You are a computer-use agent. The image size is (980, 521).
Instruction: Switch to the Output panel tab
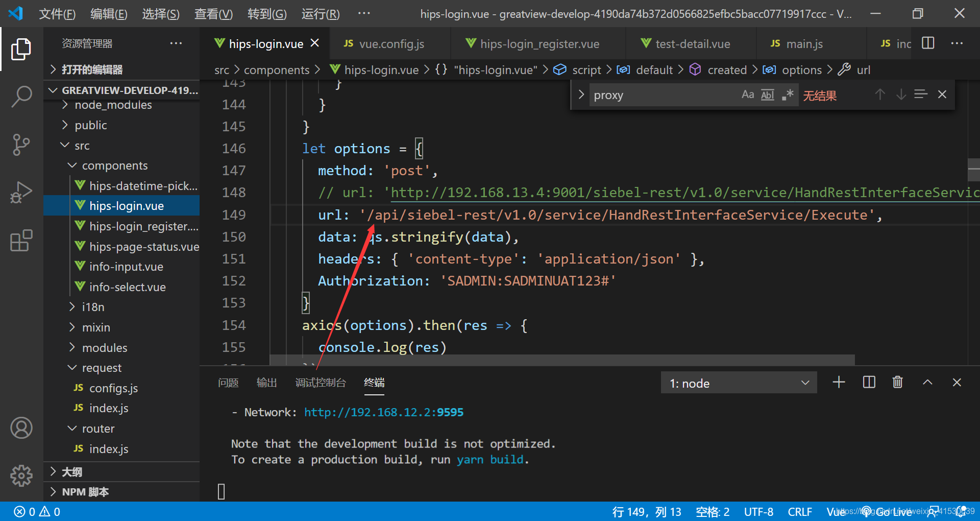[x=266, y=383]
